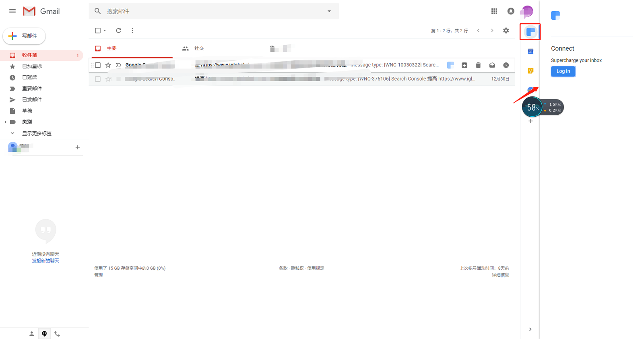The image size is (644, 339).
Task: Click the search magnifier icon
Action: 98,11
